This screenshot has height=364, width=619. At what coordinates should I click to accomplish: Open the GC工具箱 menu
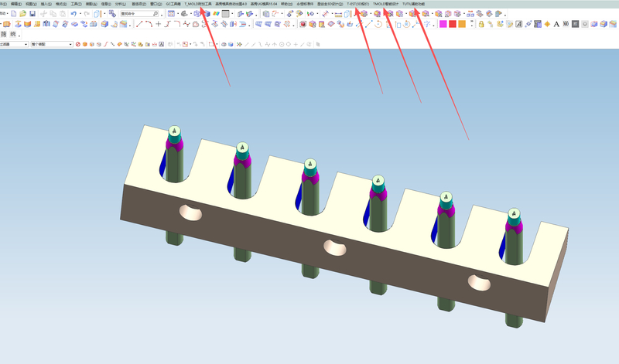173,4
